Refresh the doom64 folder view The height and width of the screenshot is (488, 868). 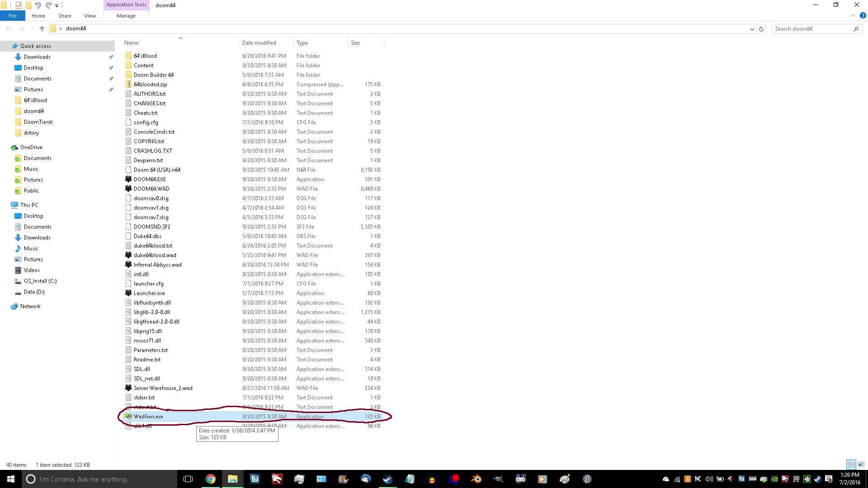click(761, 29)
